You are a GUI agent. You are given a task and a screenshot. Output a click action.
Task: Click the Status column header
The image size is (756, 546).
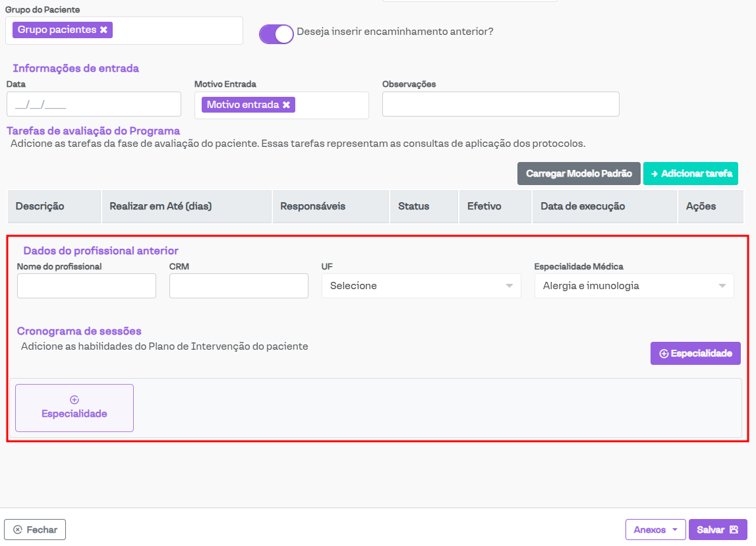click(413, 206)
